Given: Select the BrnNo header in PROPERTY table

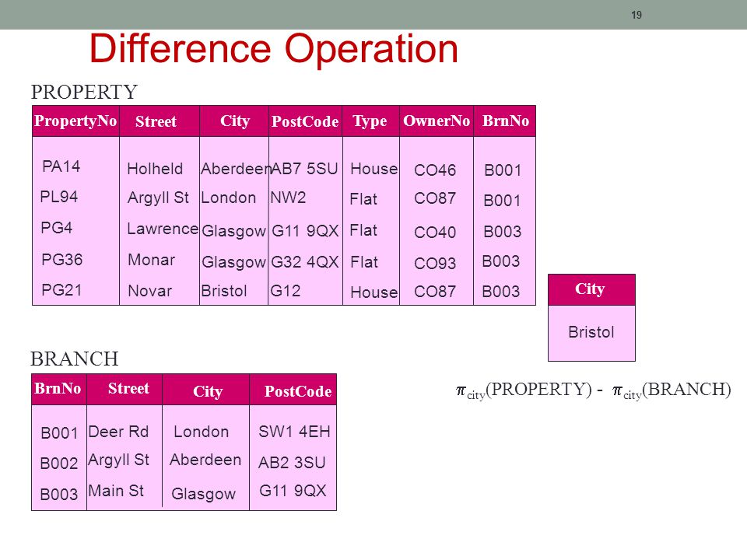Looking at the screenshot, I should (505, 121).
